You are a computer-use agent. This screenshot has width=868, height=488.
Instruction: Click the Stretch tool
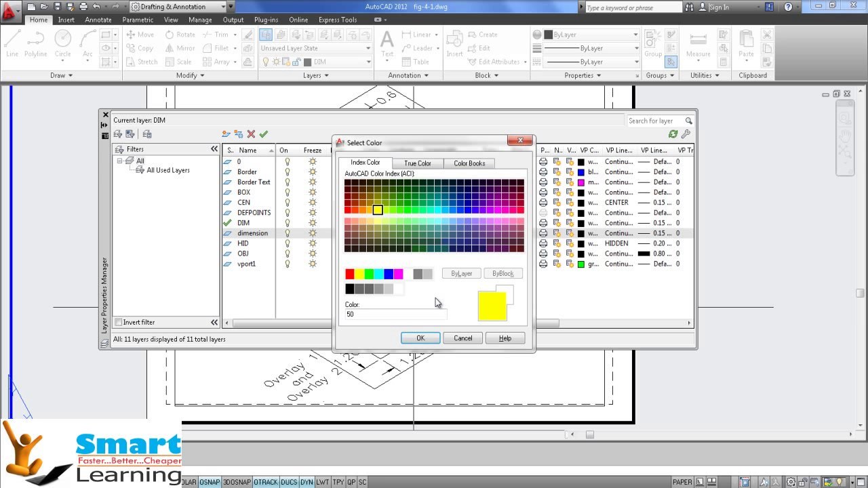[142, 62]
